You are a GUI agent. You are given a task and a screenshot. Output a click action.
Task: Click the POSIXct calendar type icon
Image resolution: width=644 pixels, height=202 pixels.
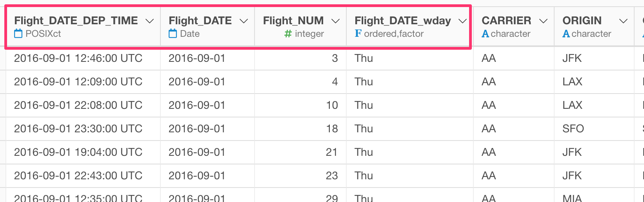tap(18, 34)
